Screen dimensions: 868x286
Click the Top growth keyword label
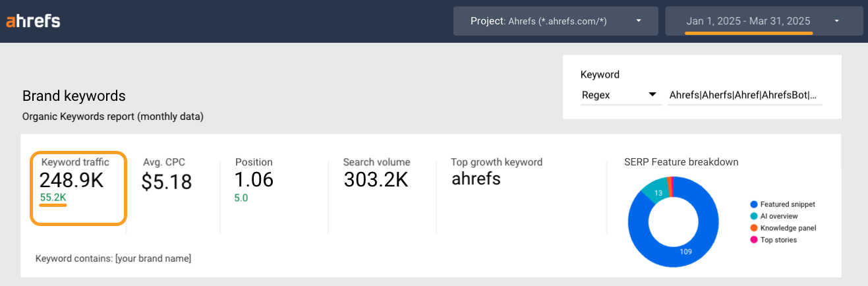tap(496, 161)
